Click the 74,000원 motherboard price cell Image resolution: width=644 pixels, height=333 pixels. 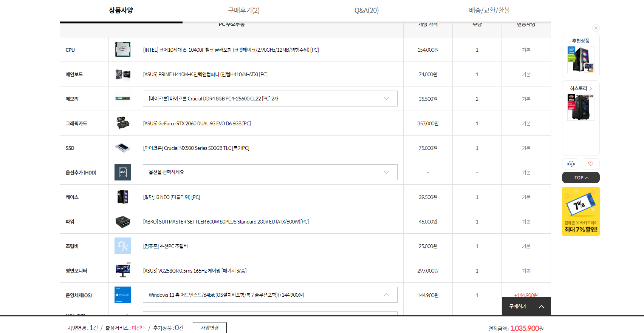coord(428,74)
